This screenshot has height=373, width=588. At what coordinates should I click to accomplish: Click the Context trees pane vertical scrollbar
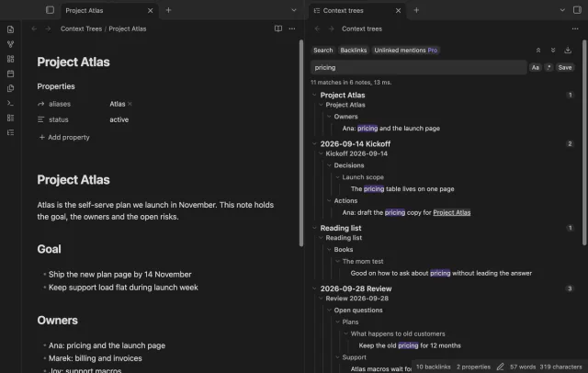(584, 142)
